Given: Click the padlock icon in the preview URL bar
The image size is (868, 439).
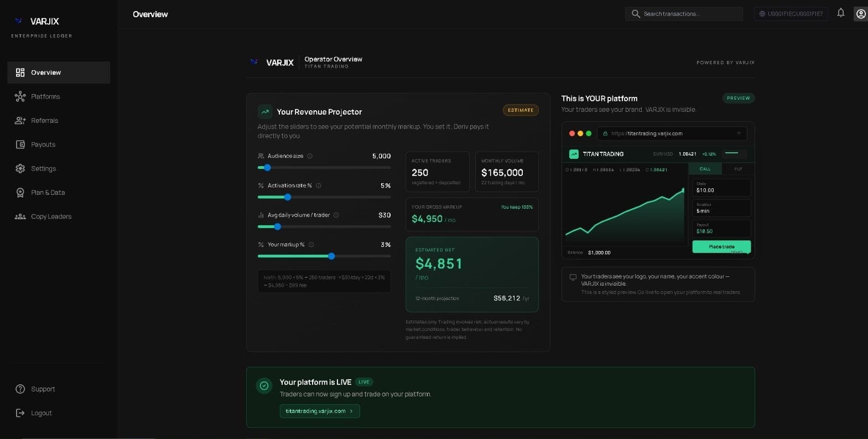Looking at the screenshot, I should (605, 133).
